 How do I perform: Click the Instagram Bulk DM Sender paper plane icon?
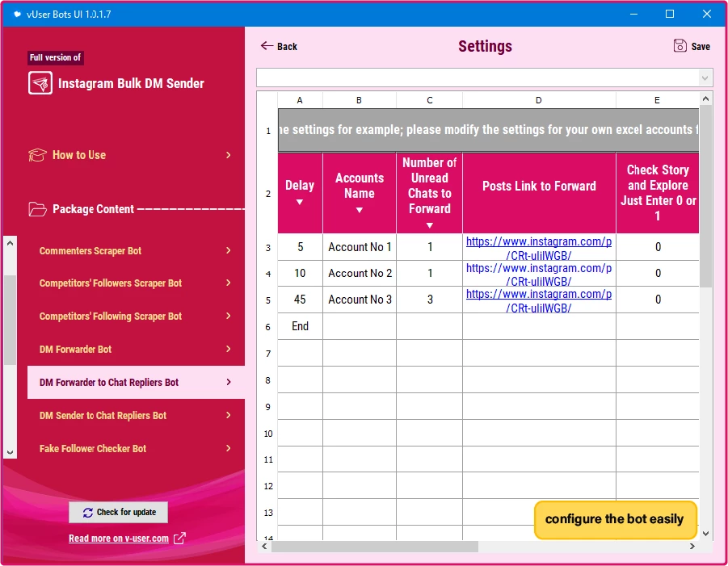tap(40, 83)
